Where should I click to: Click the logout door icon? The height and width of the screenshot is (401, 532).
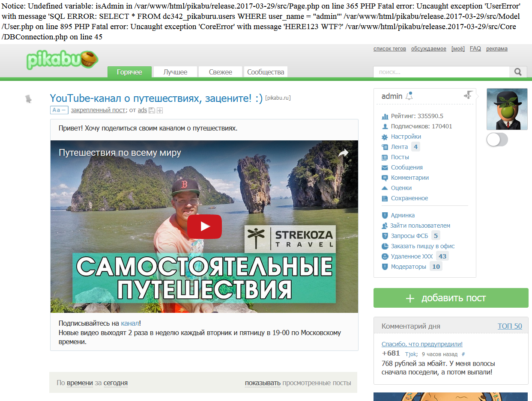click(468, 95)
